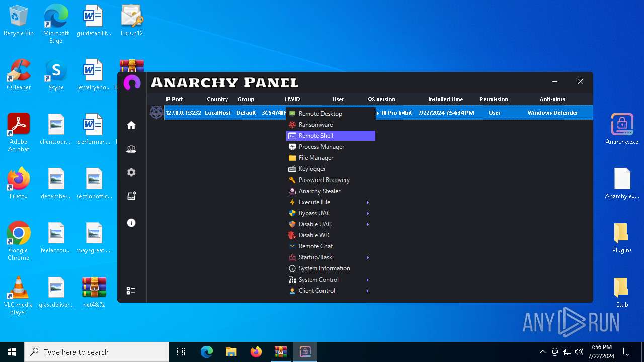Open Process Manager from menu
The image size is (644, 362).
[331, 147]
